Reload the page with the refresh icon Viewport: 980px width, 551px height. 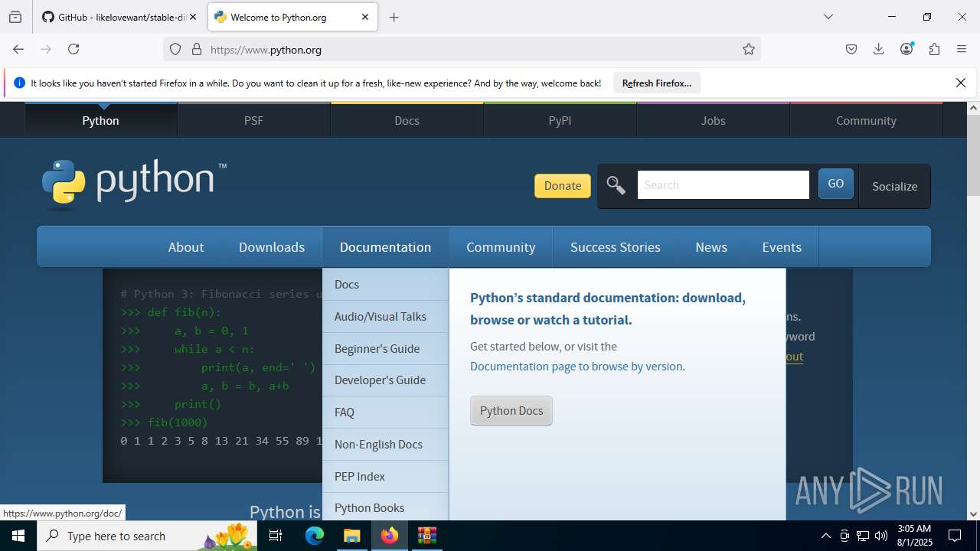click(73, 49)
